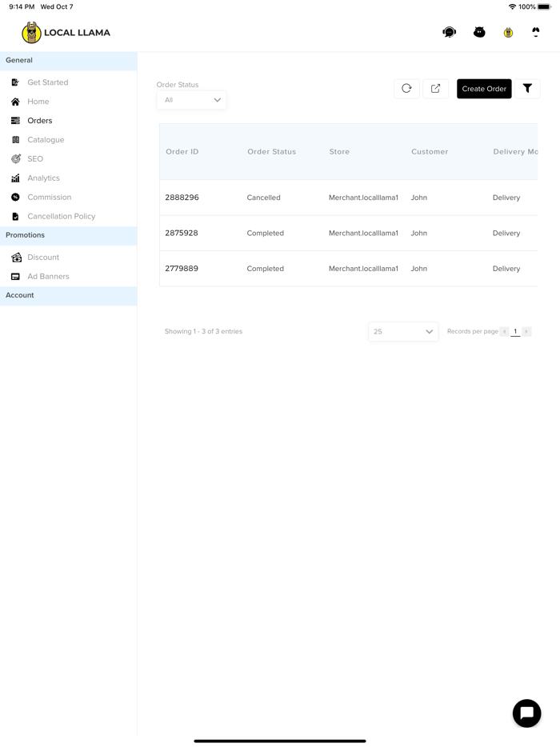Screen dimensions: 560x747
Task: Click the Create Order button
Action: click(x=484, y=89)
